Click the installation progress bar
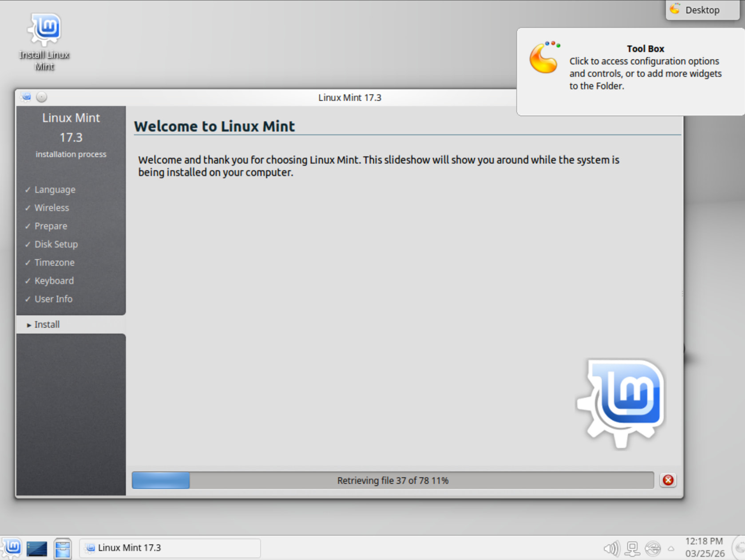This screenshot has width=745, height=560. point(392,480)
